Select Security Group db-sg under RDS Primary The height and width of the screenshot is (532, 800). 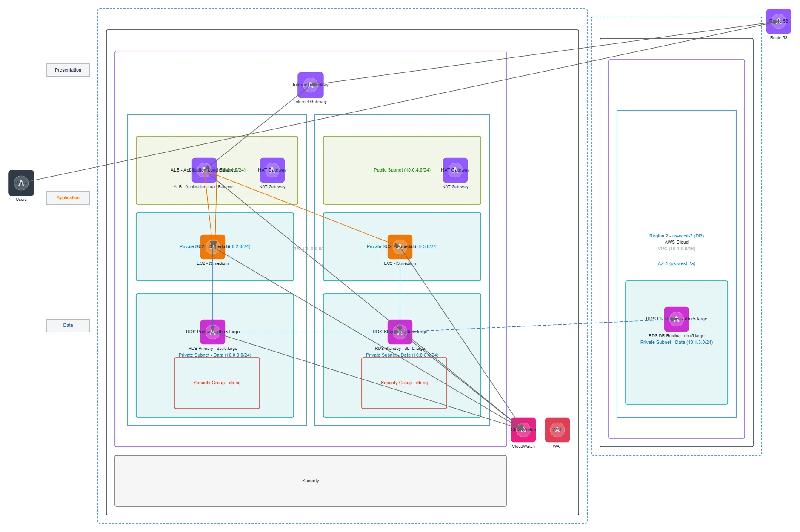pyautogui.click(x=217, y=383)
